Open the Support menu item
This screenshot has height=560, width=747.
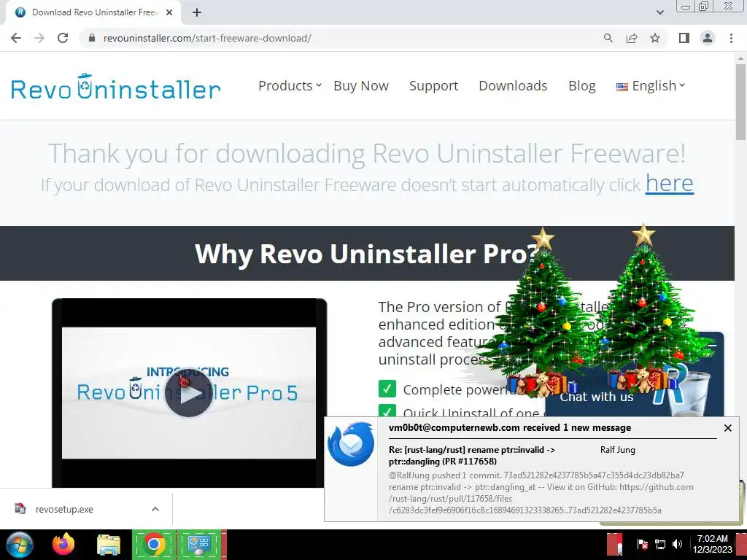[433, 86]
